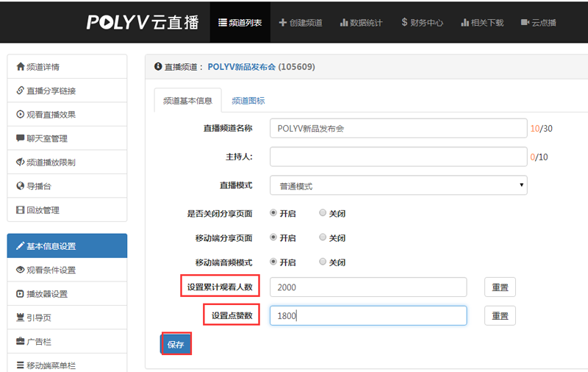Select 关闭 for 是否关闭分享页面

coord(323,213)
